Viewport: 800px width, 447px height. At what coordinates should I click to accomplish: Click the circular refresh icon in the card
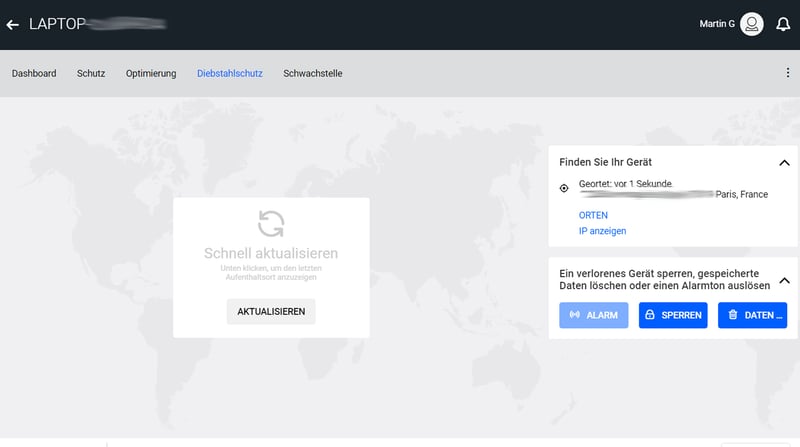[x=271, y=223]
